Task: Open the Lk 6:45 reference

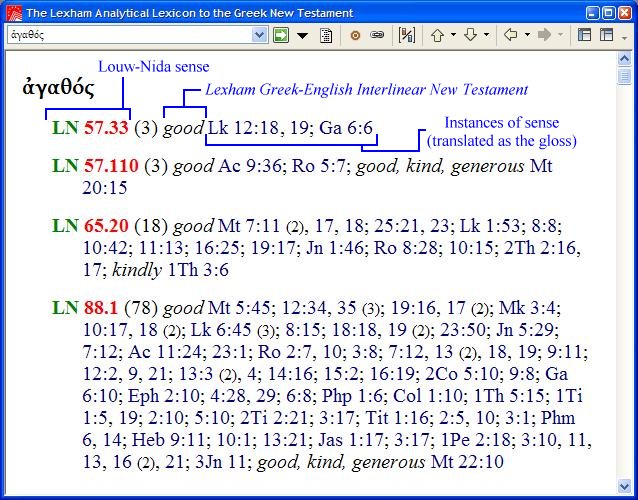Action: point(221,330)
